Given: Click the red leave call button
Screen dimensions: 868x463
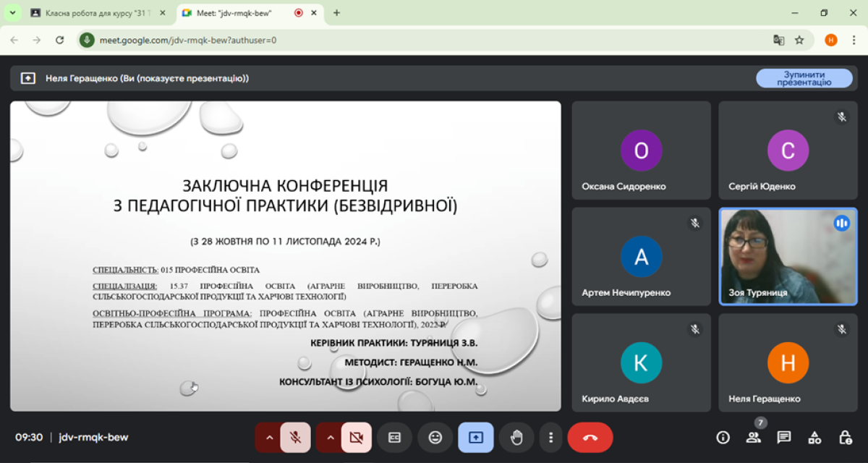Looking at the screenshot, I should [x=590, y=438].
